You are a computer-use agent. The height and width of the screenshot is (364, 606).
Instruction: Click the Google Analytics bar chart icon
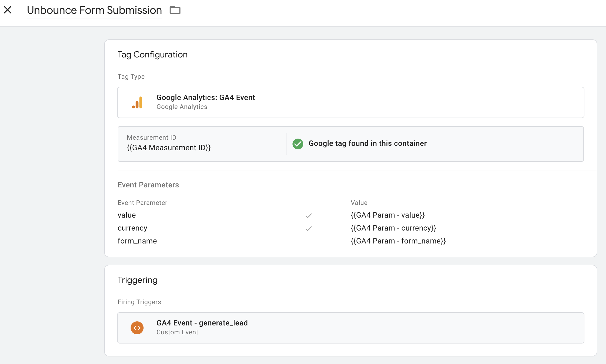[x=137, y=102]
